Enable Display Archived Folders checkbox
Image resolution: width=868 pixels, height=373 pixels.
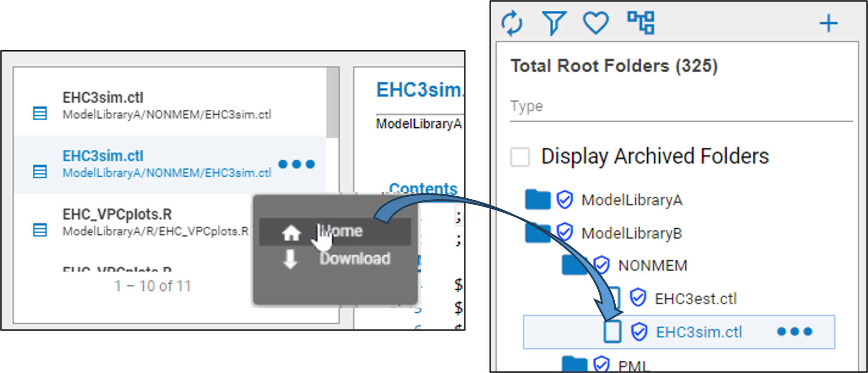[520, 157]
